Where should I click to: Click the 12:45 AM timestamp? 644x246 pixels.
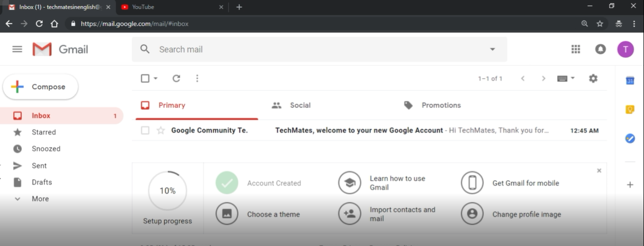[x=584, y=131]
